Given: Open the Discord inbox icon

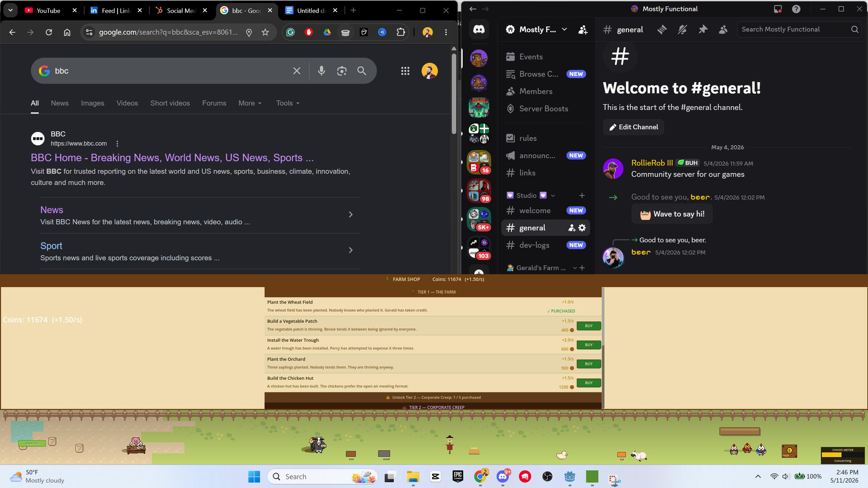Looking at the screenshot, I should (x=778, y=9).
